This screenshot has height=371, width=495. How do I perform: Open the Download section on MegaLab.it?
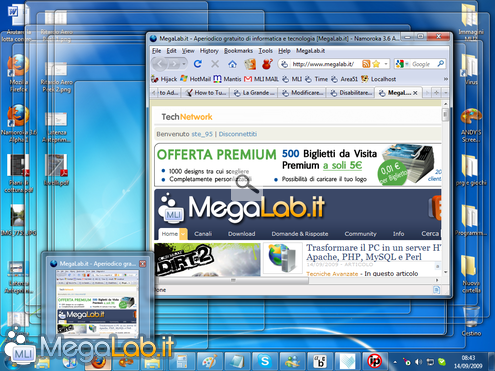(242, 234)
